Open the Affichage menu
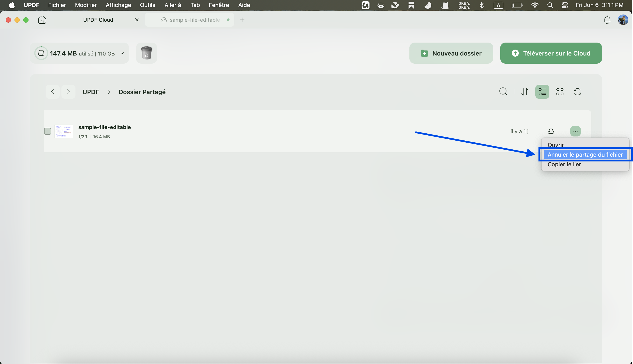The image size is (633, 364). click(118, 5)
